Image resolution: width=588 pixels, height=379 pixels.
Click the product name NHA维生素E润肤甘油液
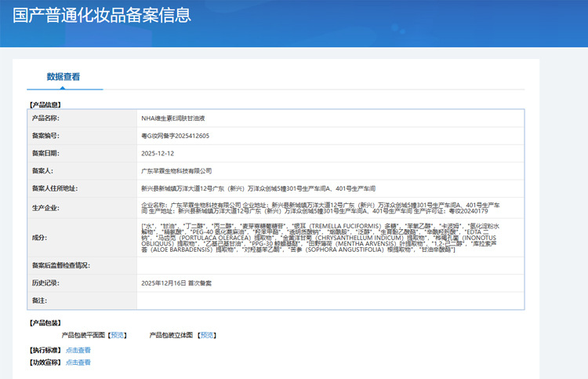click(173, 118)
